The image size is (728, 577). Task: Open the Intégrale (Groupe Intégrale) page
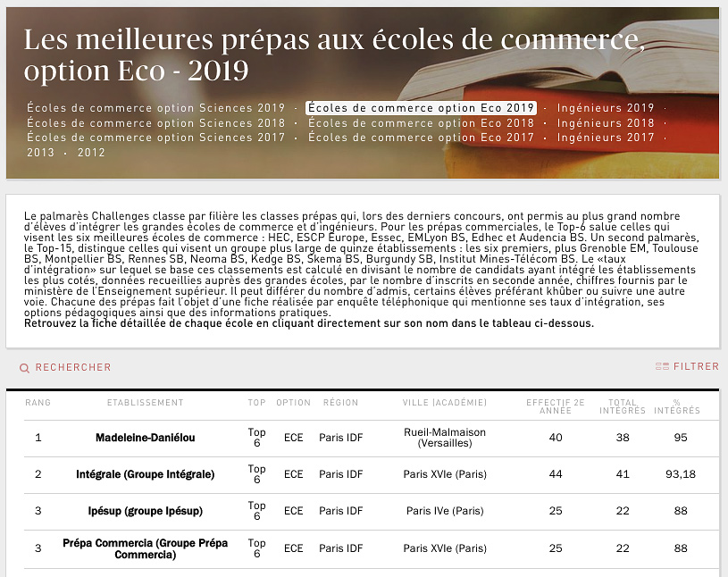click(x=146, y=474)
